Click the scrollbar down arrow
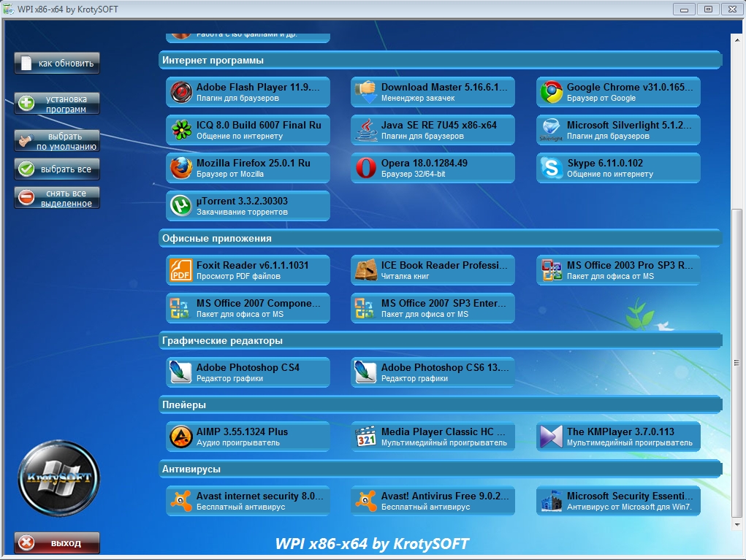 737,525
